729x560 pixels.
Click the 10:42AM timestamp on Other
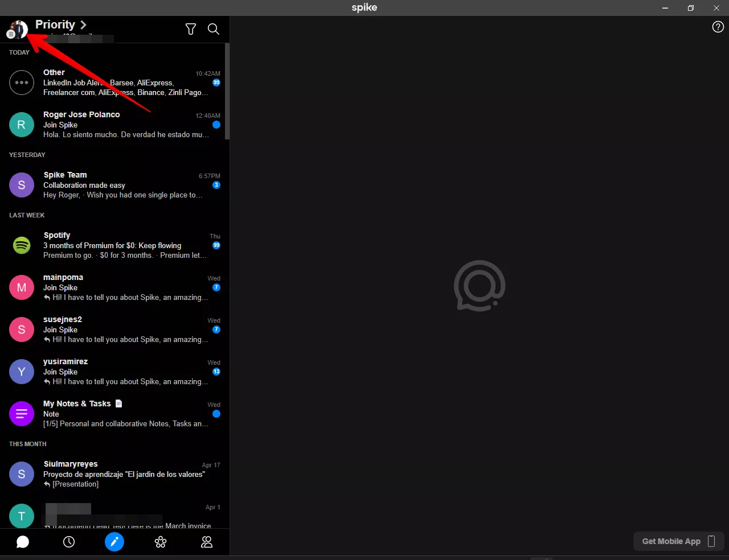pos(208,73)
